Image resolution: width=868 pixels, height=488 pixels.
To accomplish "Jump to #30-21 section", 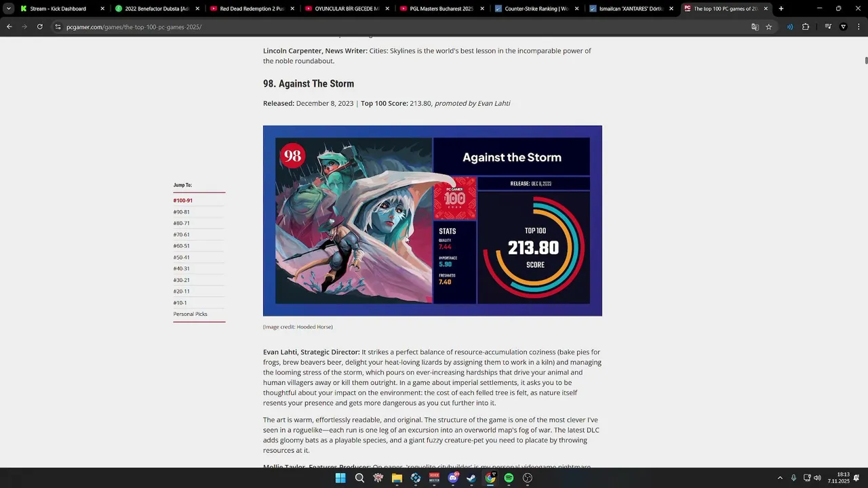I will point(181,280).
